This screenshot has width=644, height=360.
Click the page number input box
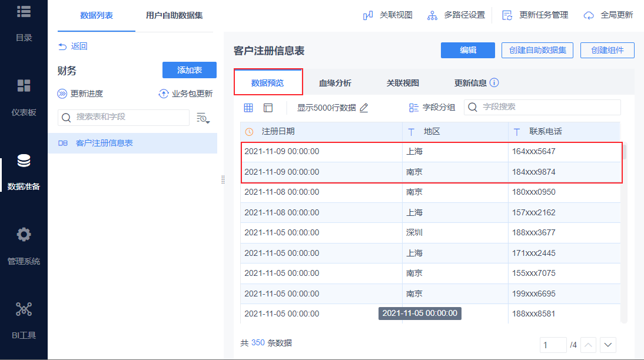point(553,345)
